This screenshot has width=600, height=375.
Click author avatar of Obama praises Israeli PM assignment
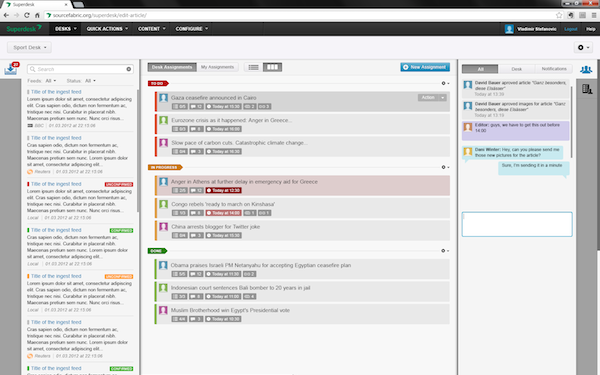[163, 265]
